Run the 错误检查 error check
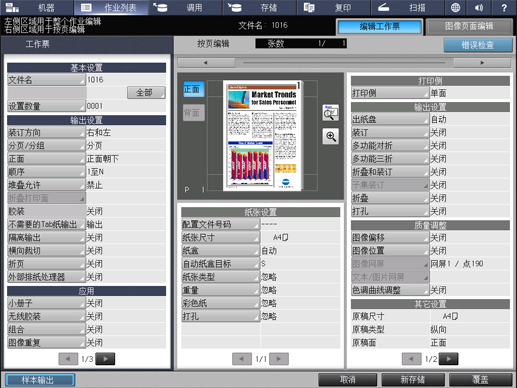 (478, 45)
